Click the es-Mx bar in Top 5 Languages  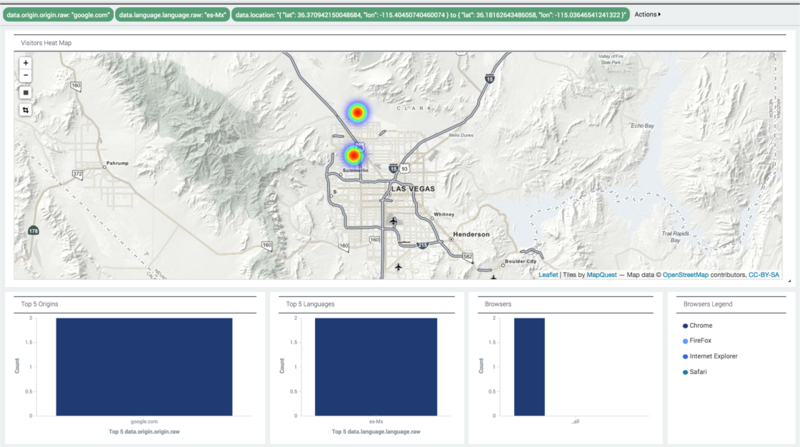(x=376, y=367)
